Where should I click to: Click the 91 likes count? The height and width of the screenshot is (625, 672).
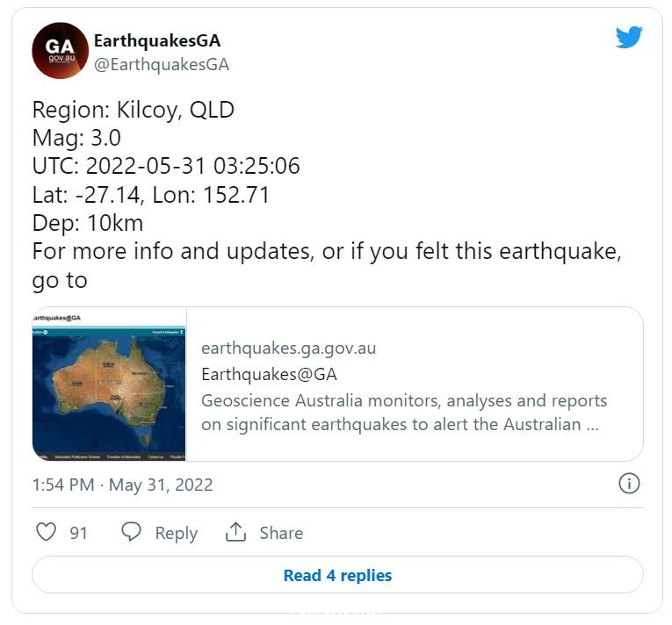tap(78, 533)
